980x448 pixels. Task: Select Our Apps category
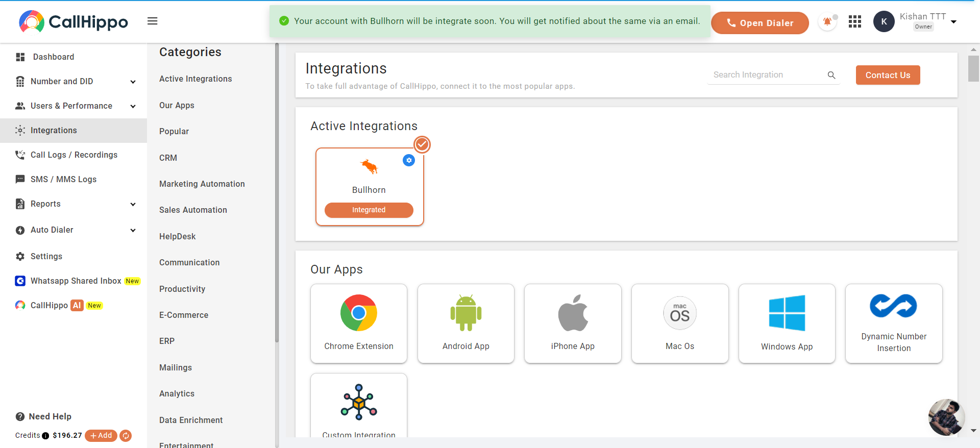[177, 106]
